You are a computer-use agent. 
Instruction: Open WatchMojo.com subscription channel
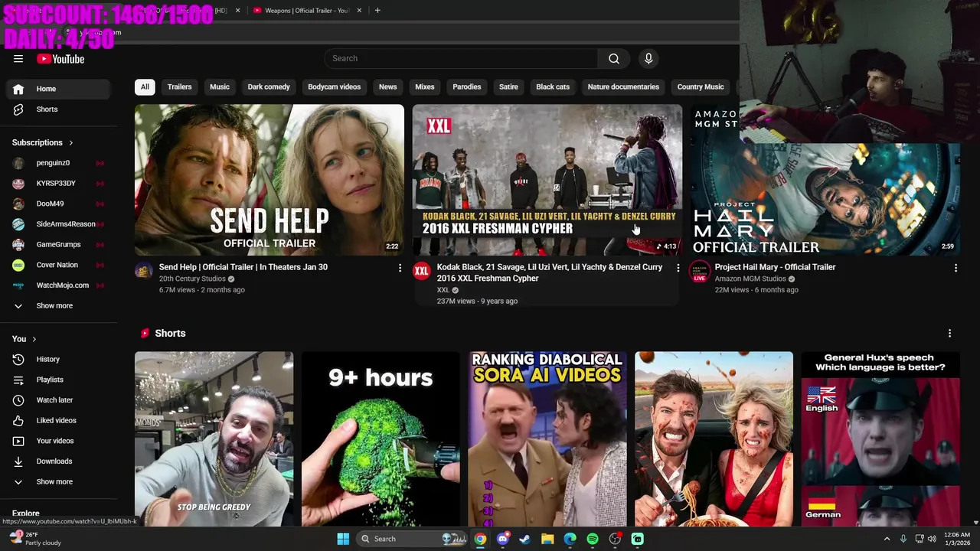point(58,285)
